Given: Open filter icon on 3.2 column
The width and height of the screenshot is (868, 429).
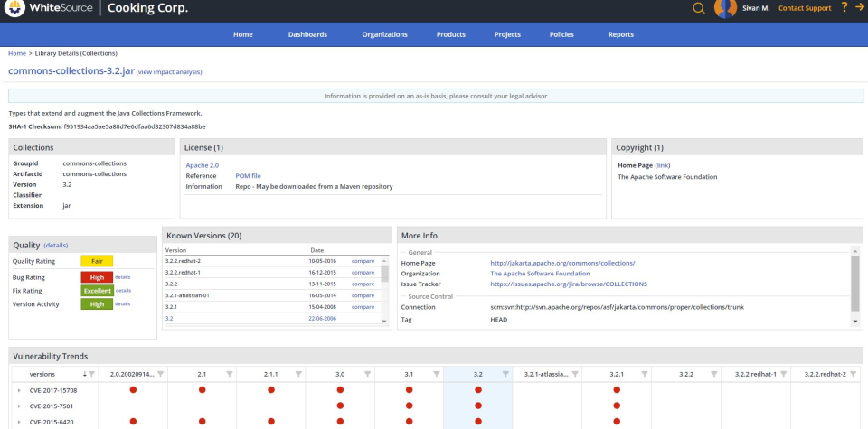Looking at the screenshot, I should (x=505, y=374).
